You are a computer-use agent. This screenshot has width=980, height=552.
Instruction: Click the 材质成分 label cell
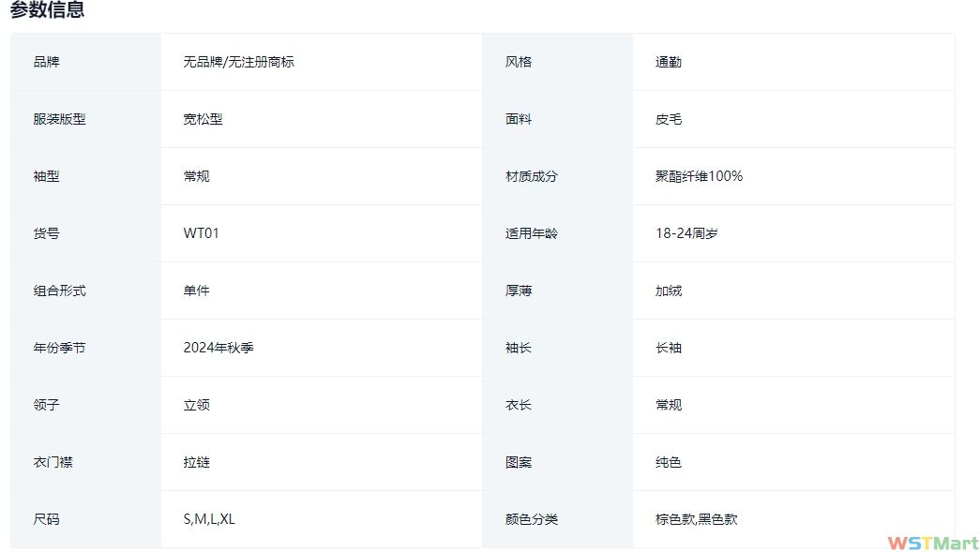tap(531, 176)
